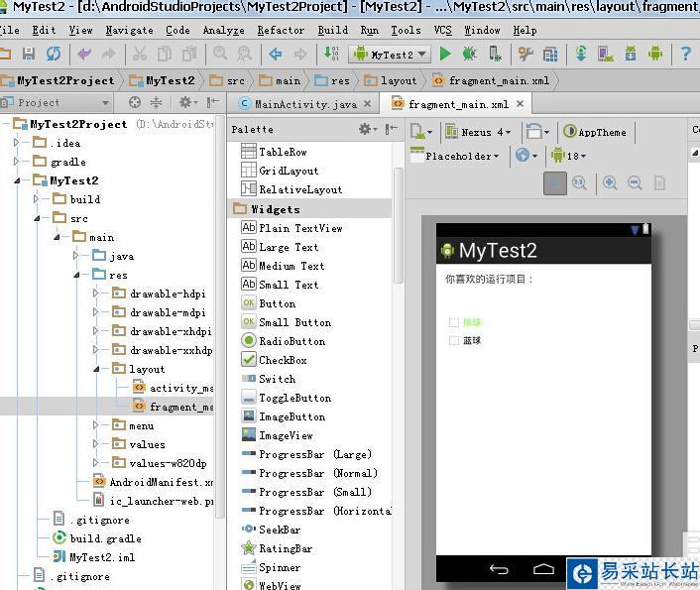The height and width of the screenshot is (590, 700).
Task: Select the build.gradle file in tree
Action: click(97, 538)
